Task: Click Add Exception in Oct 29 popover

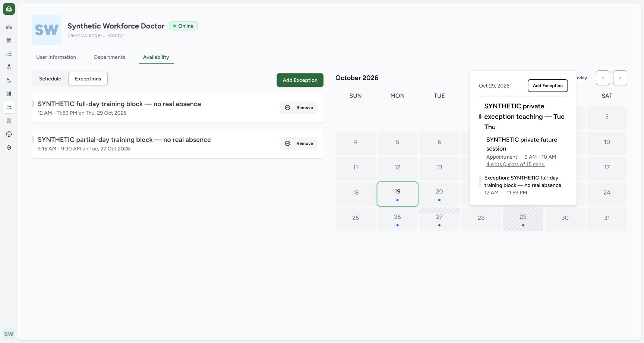Action: 548,86
